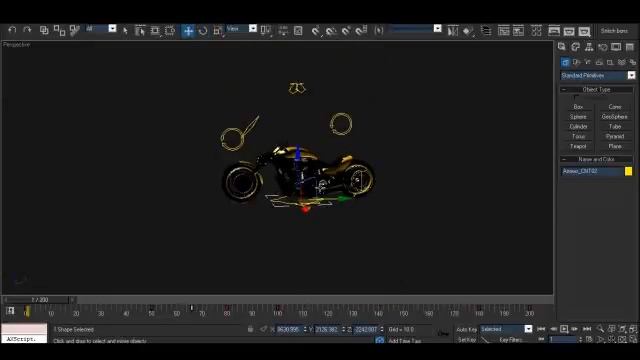Click the Play Animation button

click(564, 329)
